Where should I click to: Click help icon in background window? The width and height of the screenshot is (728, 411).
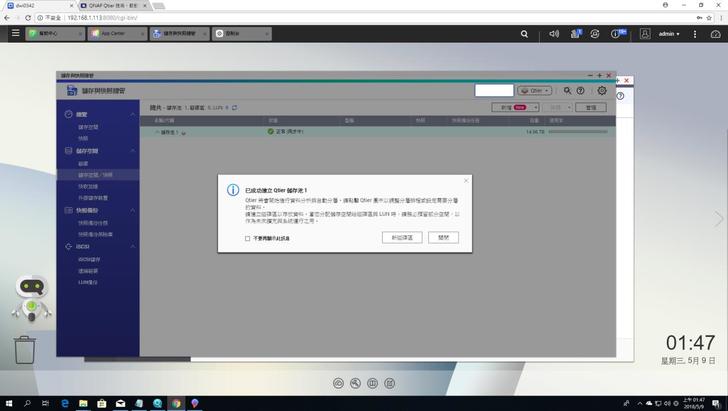[620, 96]
